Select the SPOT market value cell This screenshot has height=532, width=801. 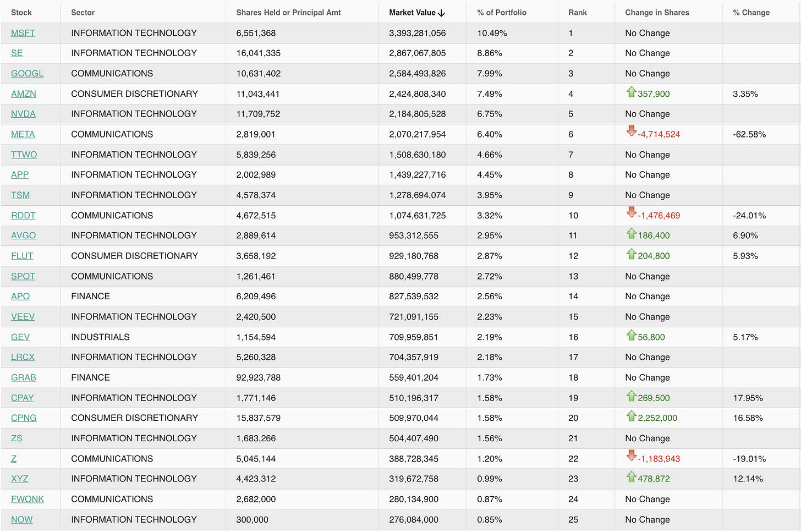pos(413,276)
